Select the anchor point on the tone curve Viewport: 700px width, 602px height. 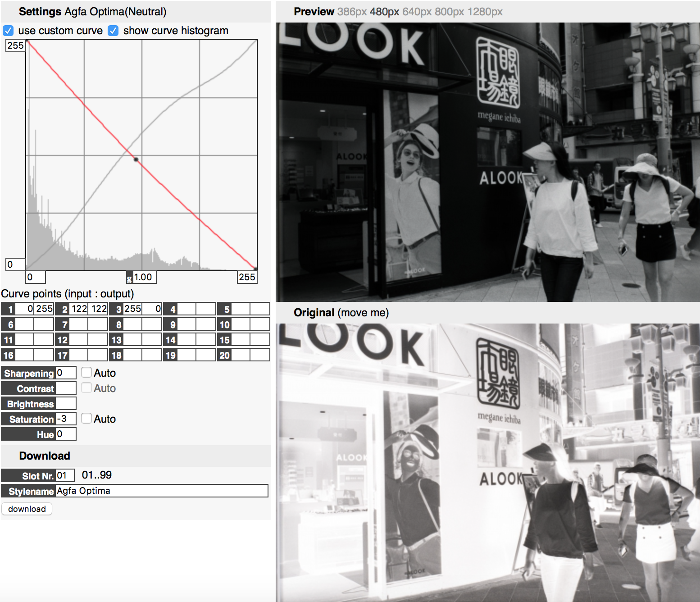tap(136, 159)
